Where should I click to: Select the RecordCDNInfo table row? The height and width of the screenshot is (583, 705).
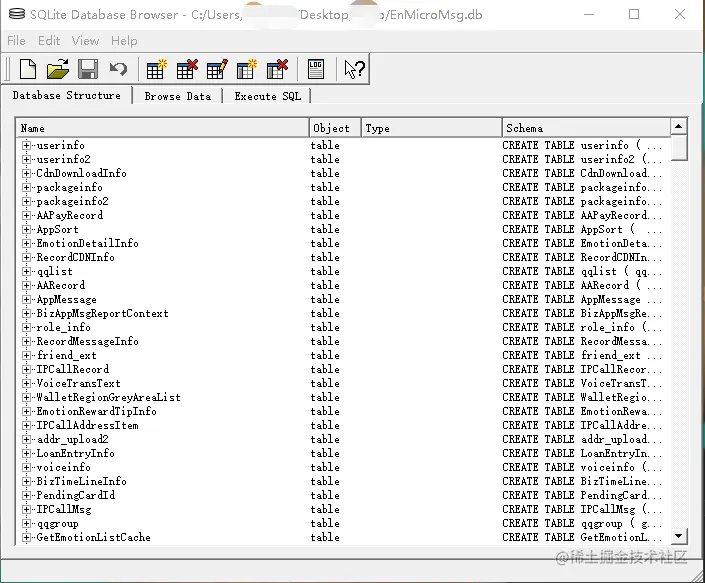[343, 257]
